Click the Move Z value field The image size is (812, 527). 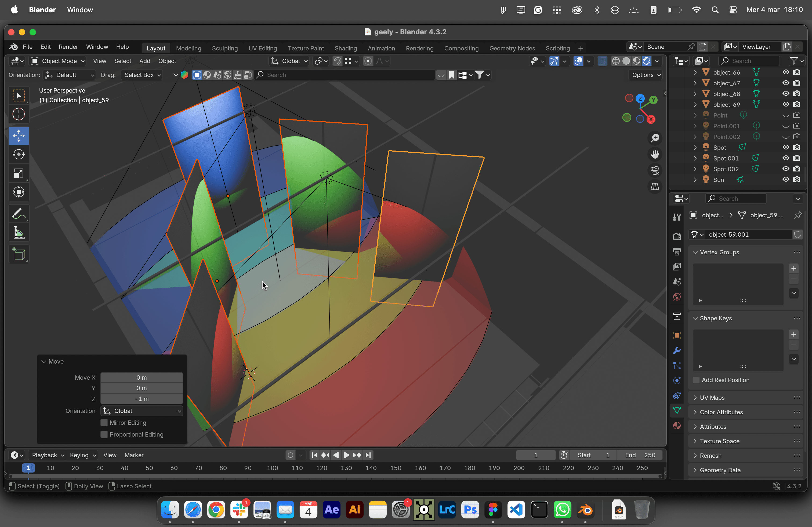[142, 399]
